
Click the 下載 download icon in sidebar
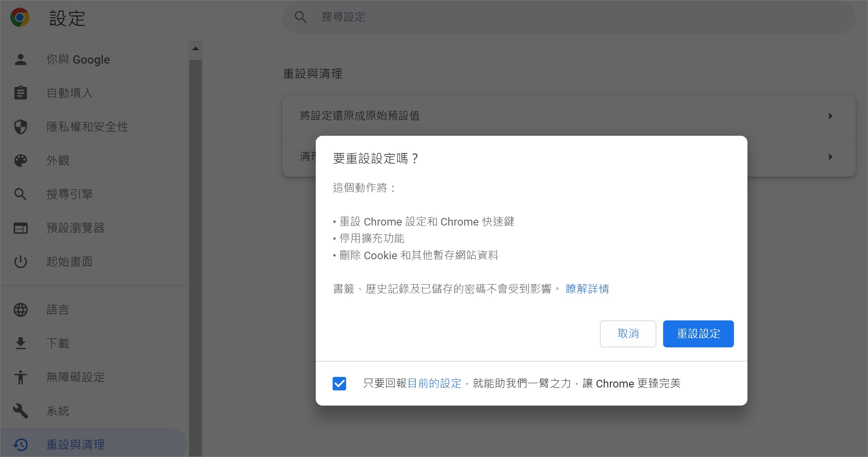click(x=20, y=343)
